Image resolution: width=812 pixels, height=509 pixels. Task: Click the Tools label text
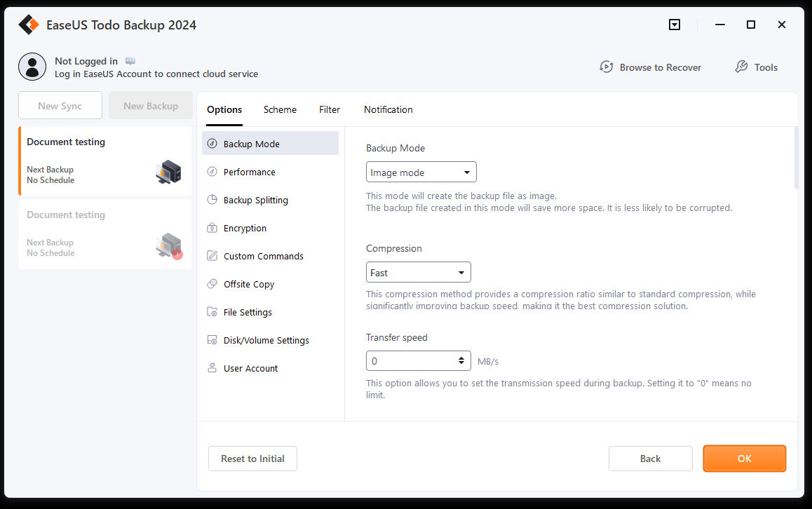coord(766,67)
